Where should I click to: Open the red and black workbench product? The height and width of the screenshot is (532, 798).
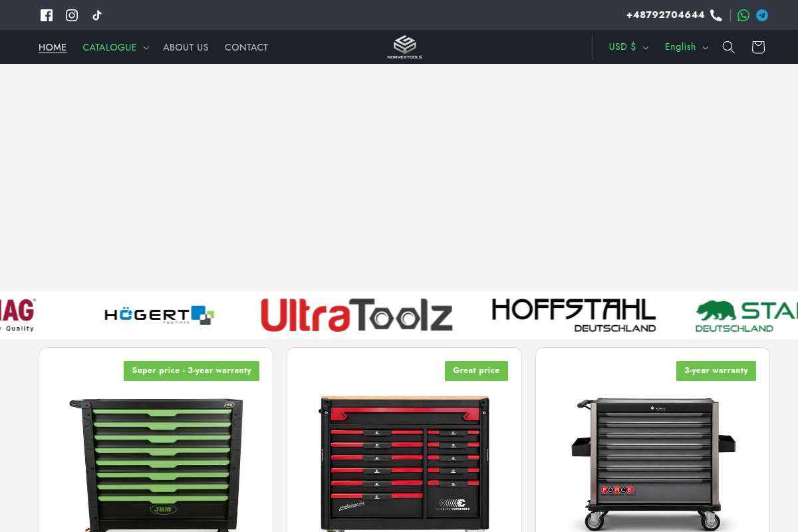pos(404,464)
